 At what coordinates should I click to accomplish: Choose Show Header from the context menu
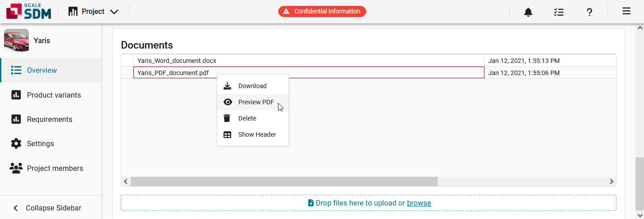[x=253, y=134]
